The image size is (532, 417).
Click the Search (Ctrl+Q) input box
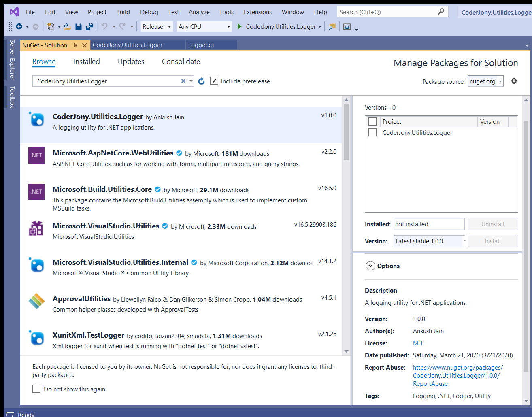(x=387, y=12)
